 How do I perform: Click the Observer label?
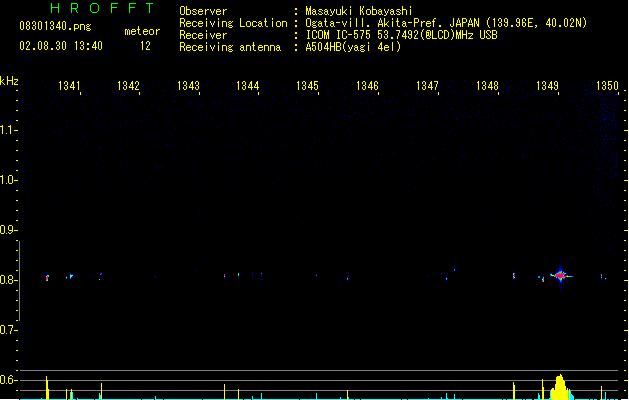click(203, 11)
